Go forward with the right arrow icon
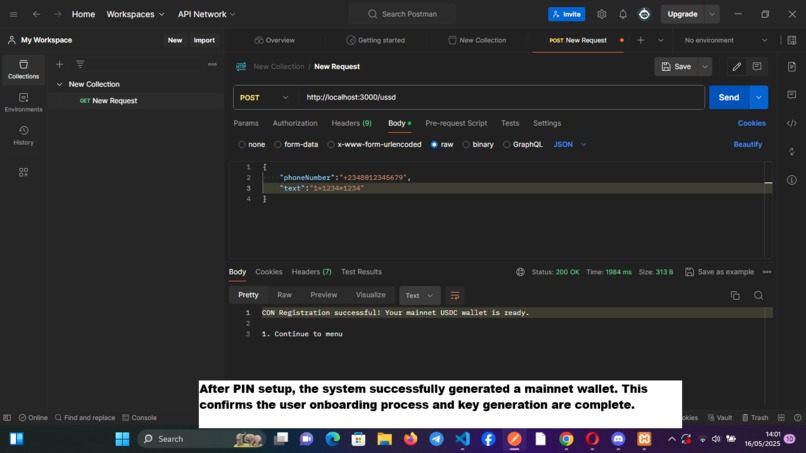806x453 pixels. 58,14
